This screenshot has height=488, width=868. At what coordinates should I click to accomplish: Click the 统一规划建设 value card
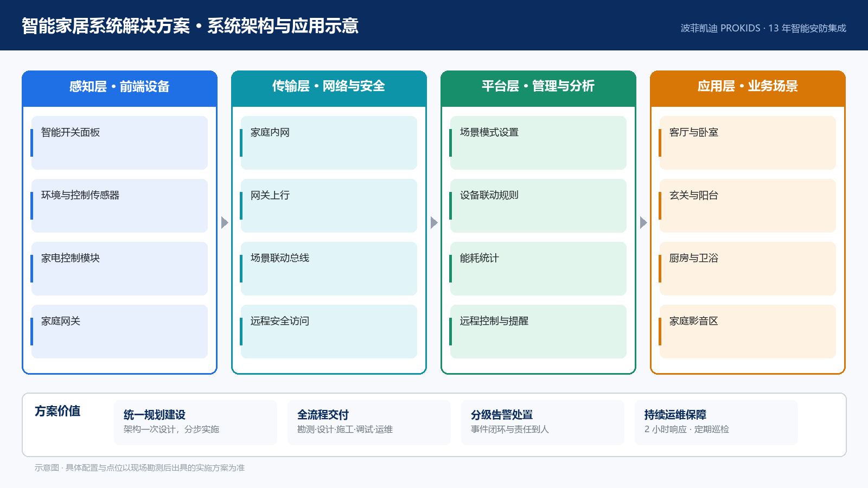195,422
